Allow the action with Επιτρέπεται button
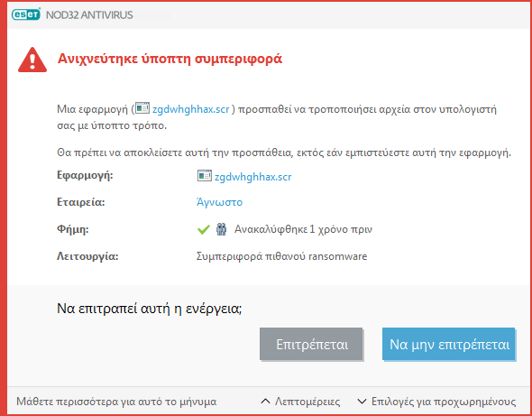Screen dimensions: 532x416 311,344
